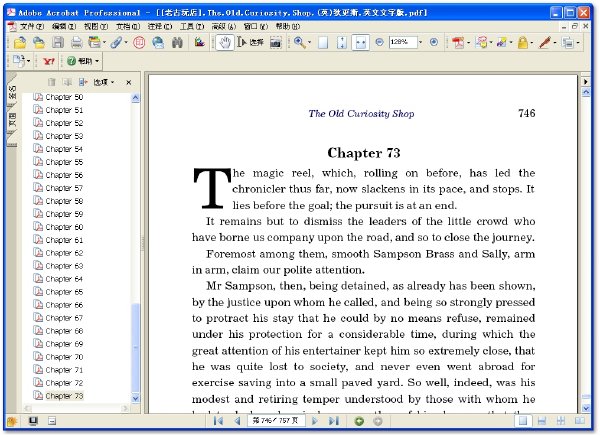Open the Create PDF dropdown arrow
This screenshot has height=437, width=600.
pyautogui.click(x=468, y=43)
